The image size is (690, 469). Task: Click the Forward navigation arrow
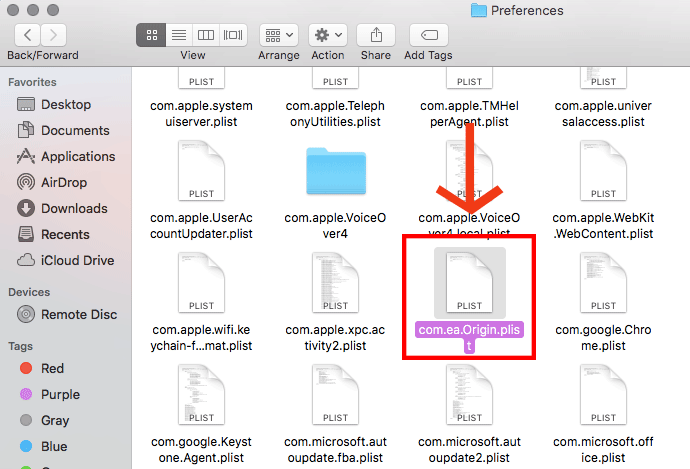57,35
